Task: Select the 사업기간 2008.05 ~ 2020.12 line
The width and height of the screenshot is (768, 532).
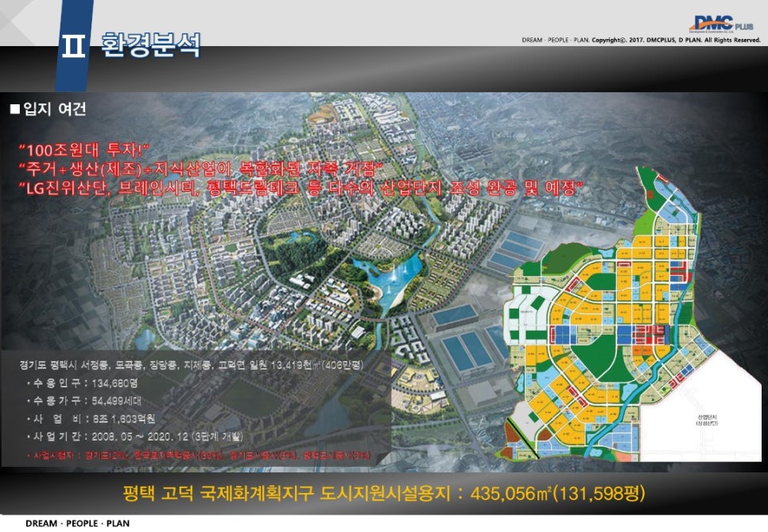Action: tap(136, 436)
